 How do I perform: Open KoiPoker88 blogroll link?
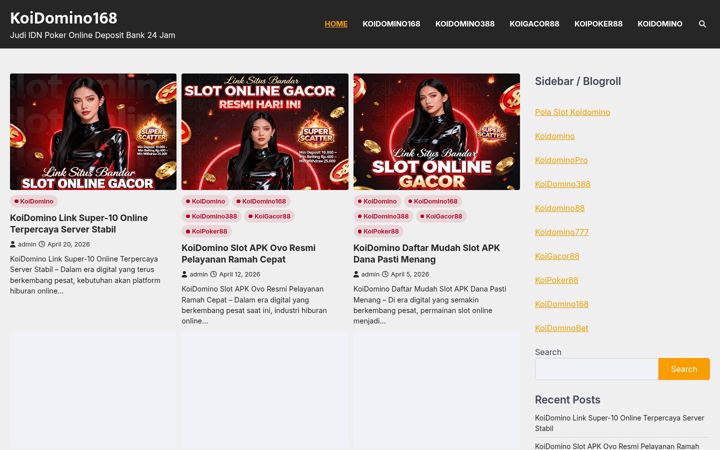pos(557,280)
